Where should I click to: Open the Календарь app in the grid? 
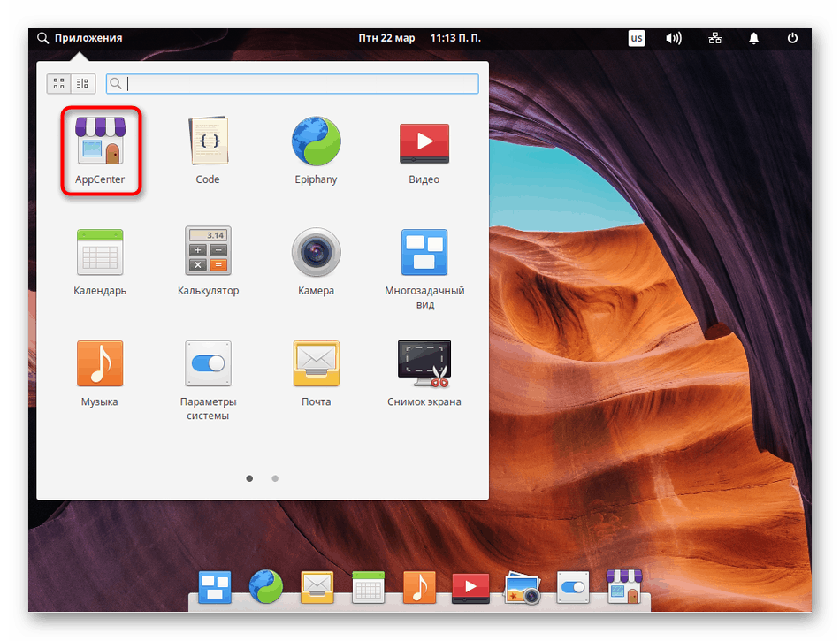pyautogui.click(x=100, y=262)
